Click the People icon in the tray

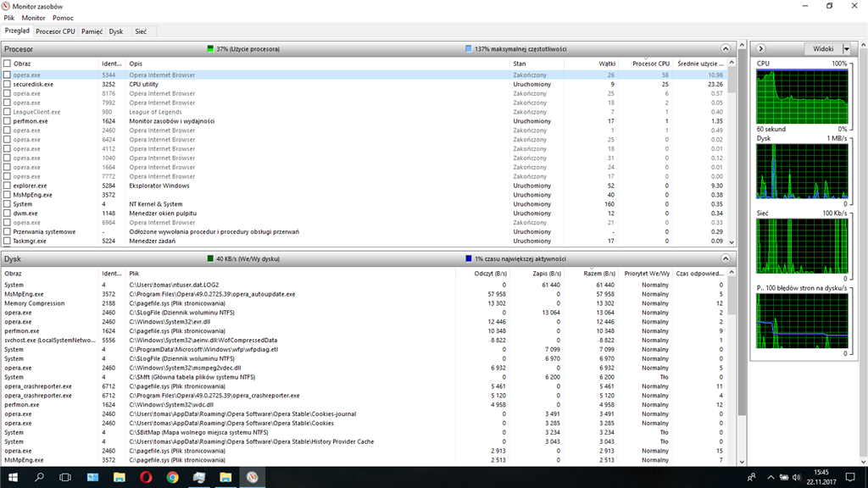[x=751, y=477]
